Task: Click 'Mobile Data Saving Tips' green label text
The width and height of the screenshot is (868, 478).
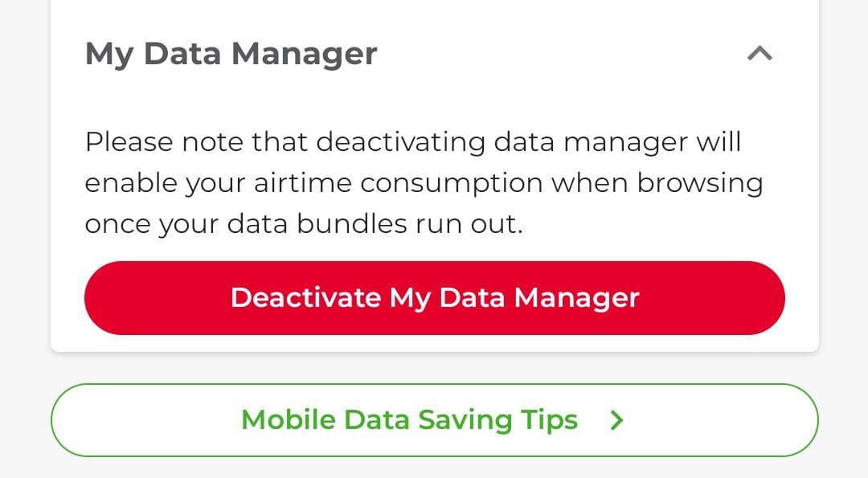Action: tap(410, 420)
